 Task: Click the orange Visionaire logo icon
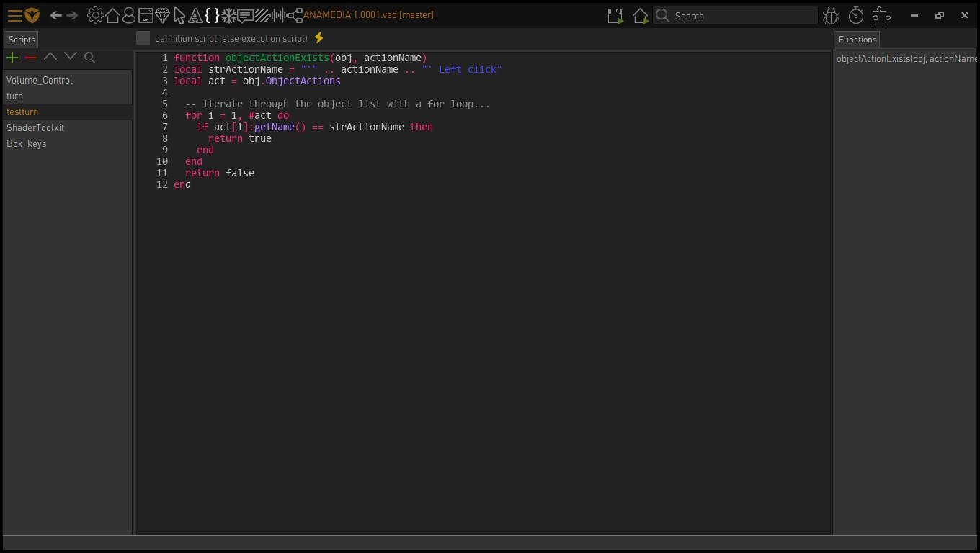pyautogui.click(x=32, y=15)
